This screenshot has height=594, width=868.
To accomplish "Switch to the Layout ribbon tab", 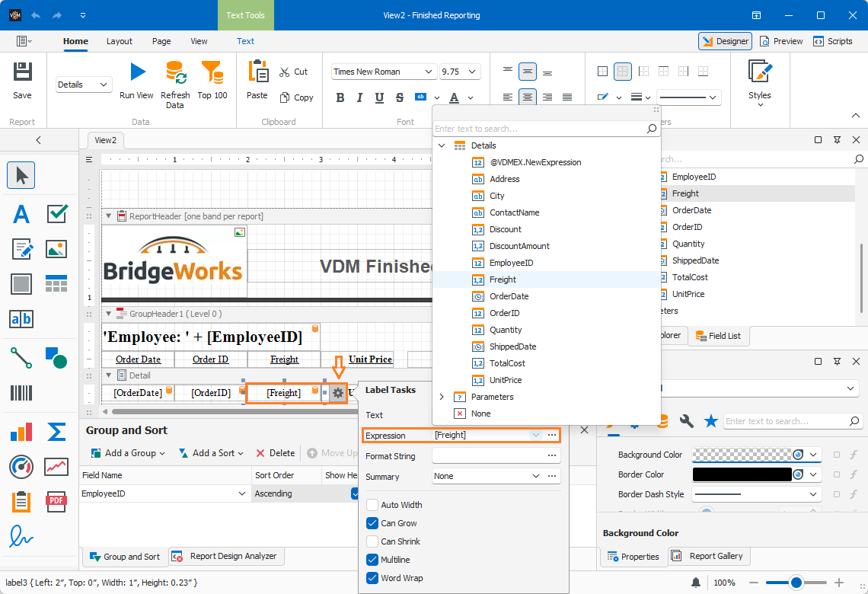I will click(120, 41).
